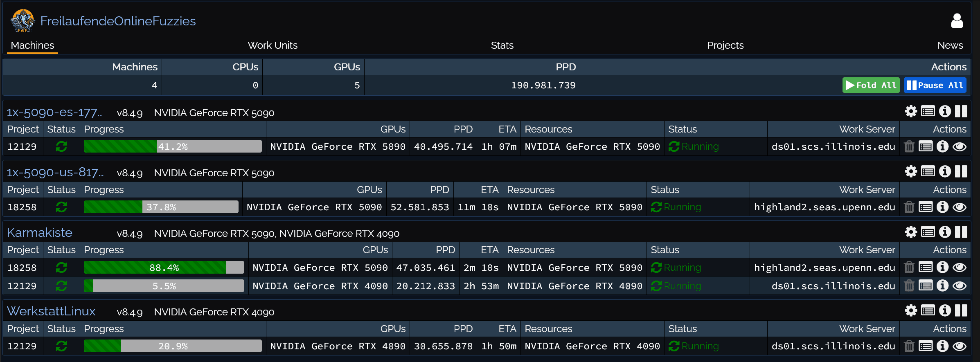The width and height of the screenshot is (980, 362).
Task: Open log viewer for WerkstattLinux machine
Action: click(928, 311)
